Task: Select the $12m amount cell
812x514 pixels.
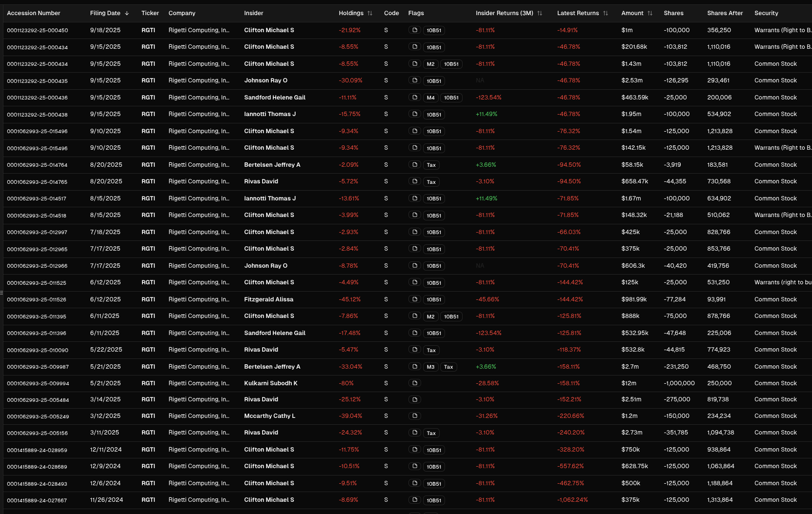Action: (629, 383)
